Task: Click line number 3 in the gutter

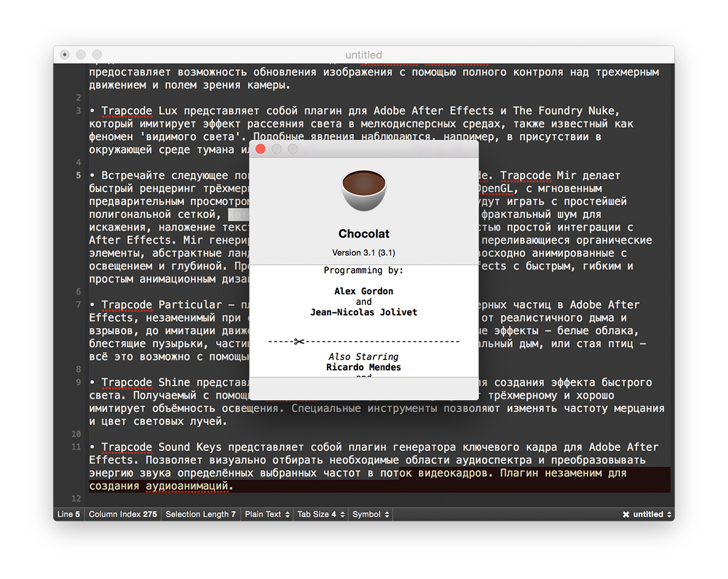Action: coord(78,110)
